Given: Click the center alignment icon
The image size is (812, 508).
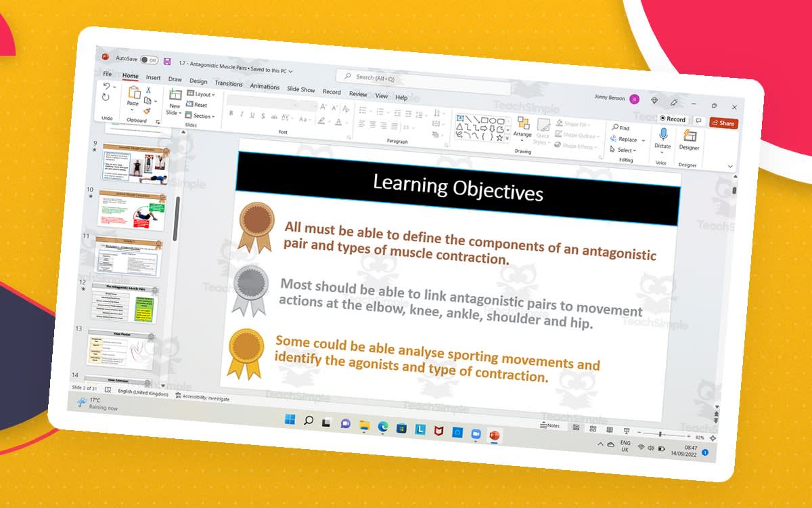Looking at the screenshot, I should (372, 124).
